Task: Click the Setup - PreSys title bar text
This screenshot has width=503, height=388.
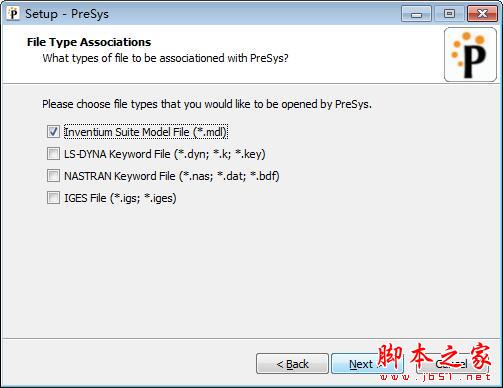Action: [67, 14]
